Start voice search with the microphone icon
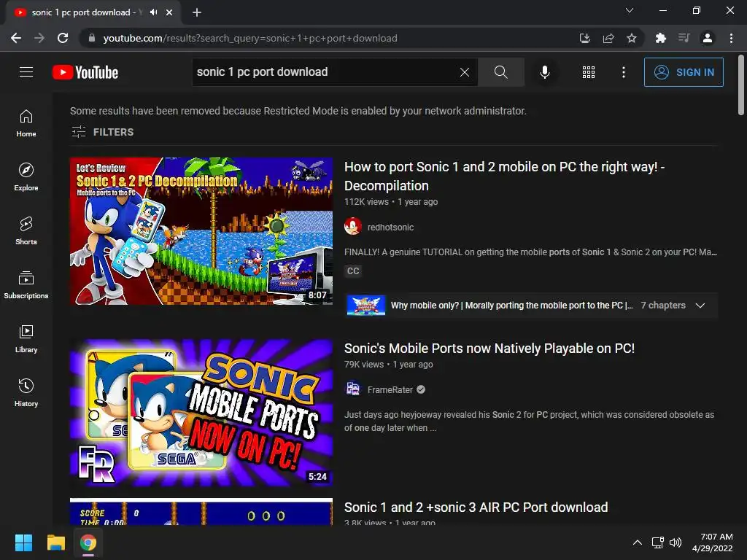The height and width of the screenshot is (560, 747). coord(544,72)
